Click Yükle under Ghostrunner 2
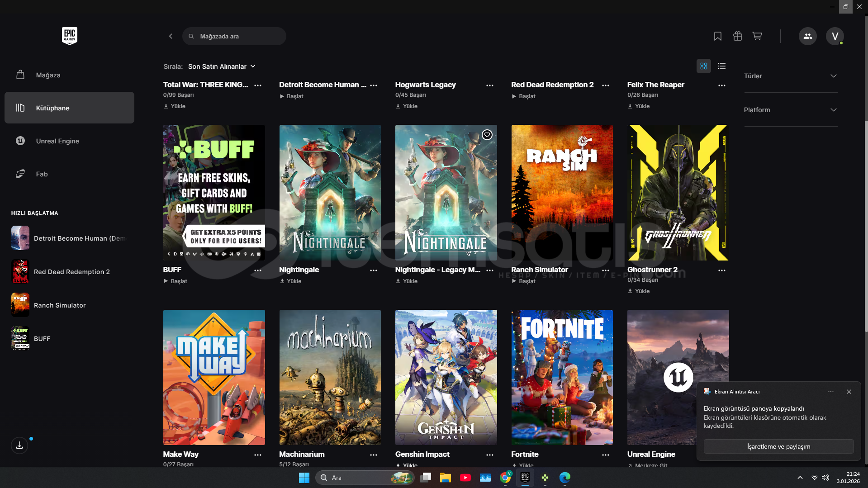This screenshot has height=488, width=868. (x=639, y=291)
